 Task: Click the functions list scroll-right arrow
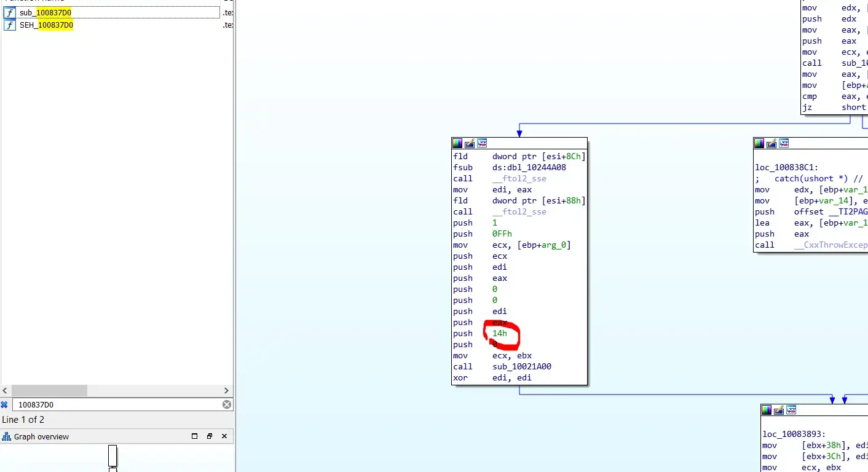[x=226, y=390]
